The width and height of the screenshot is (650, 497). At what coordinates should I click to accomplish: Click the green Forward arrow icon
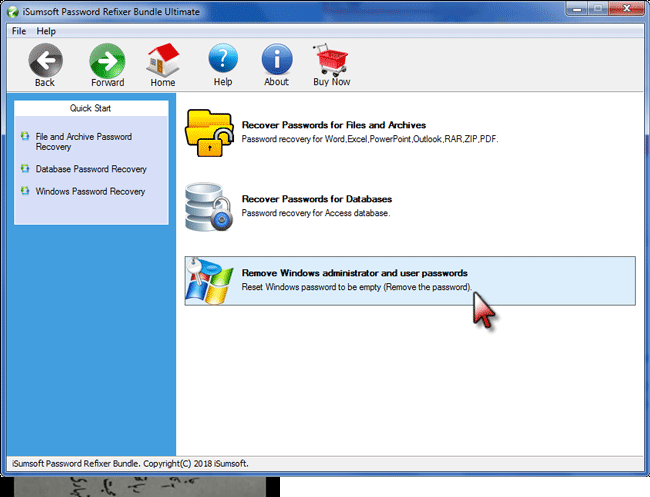coord(107,60)
